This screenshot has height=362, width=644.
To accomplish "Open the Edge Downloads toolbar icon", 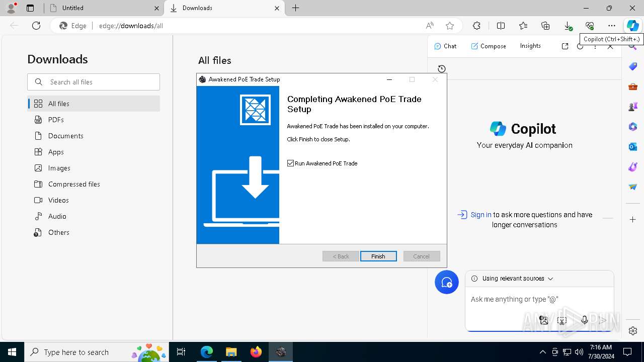I will pos(568,26).
